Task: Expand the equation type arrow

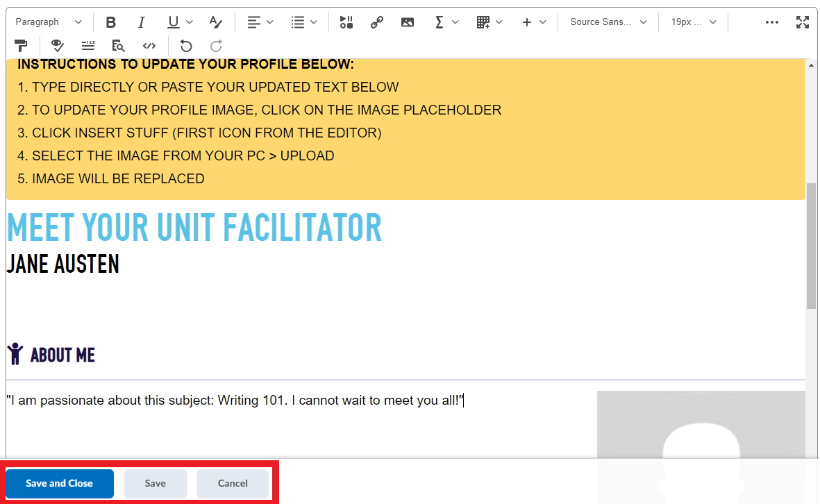Action: tap(455, 22)
